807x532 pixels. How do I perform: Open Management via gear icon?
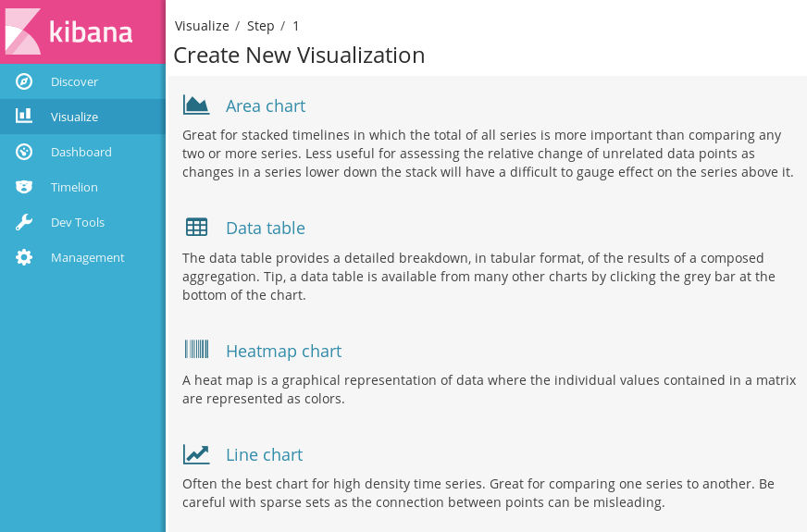(24, 257)
